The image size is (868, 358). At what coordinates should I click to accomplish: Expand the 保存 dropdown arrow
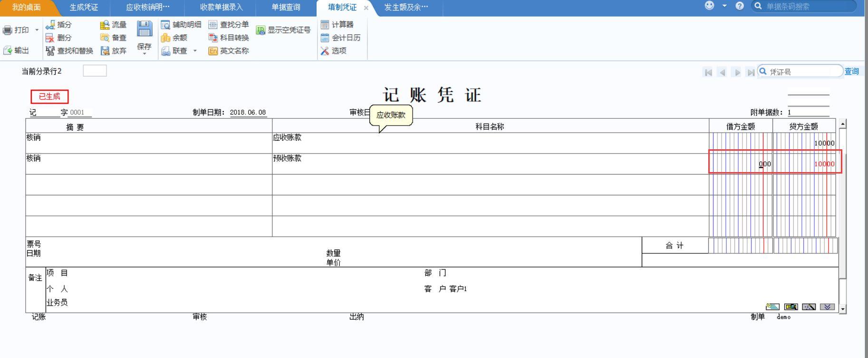[145, 54]
